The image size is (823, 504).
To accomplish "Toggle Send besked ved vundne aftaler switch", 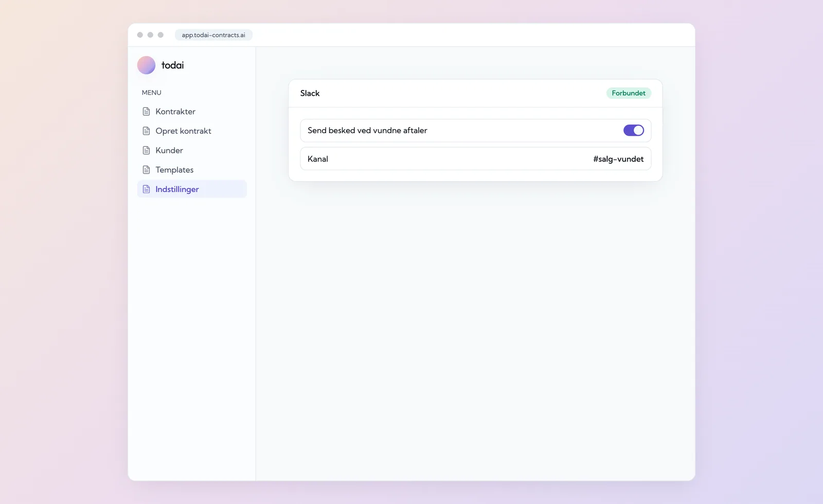I will [x=633, y=131].
